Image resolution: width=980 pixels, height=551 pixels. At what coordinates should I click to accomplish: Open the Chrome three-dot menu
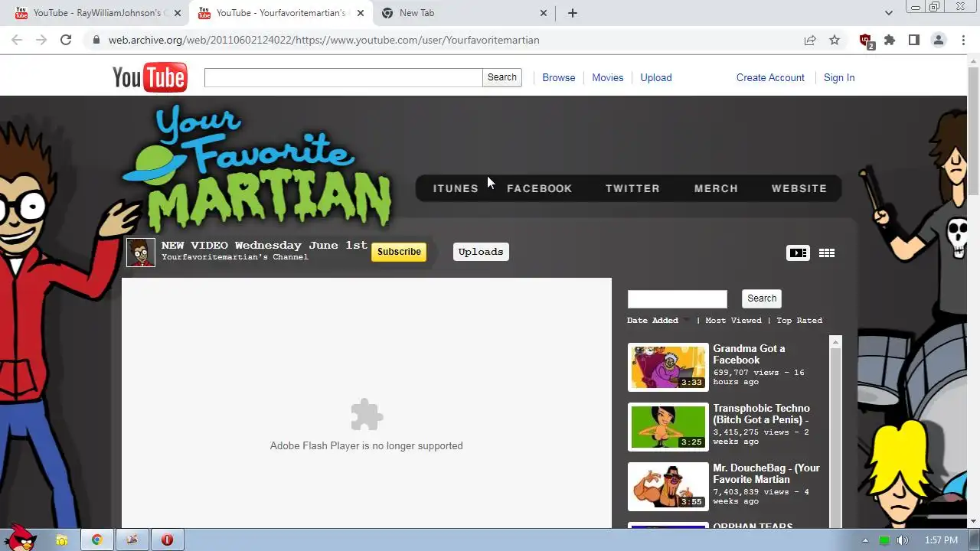point(963,40)
